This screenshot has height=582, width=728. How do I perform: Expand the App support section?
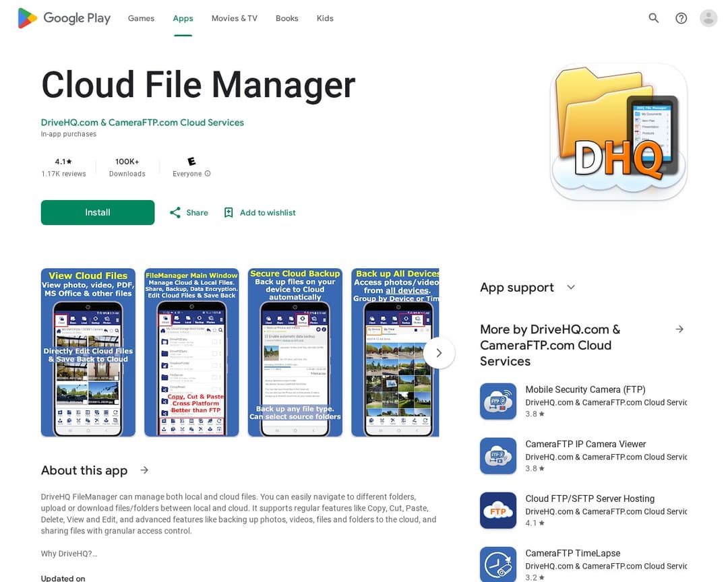pos(571,287)
